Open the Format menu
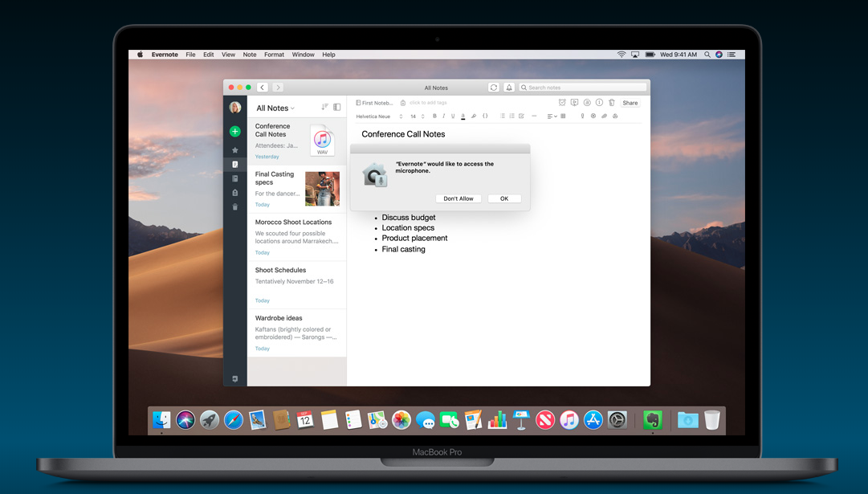The height and width of the screenshot is (494, 868). (274, 55)
